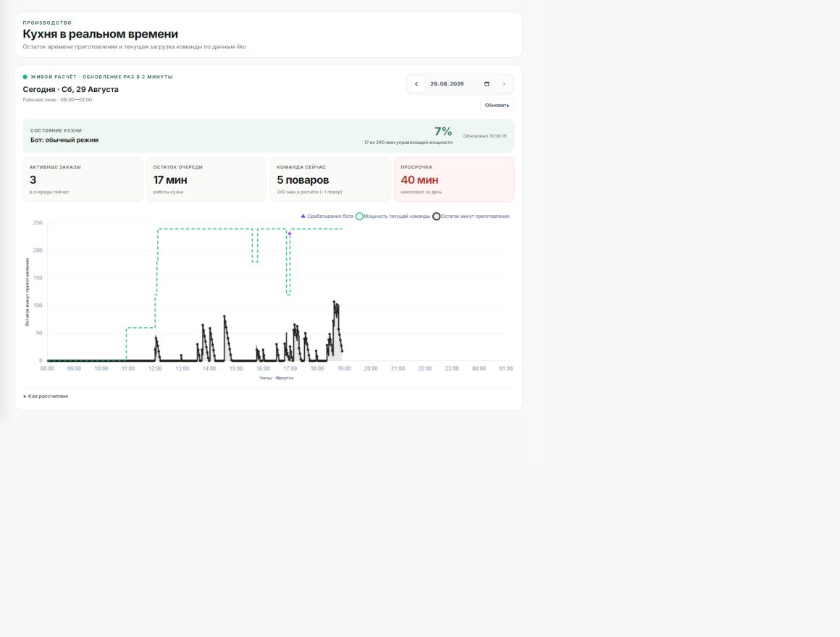Open the calendar picker icon

[x=487, y=84]
